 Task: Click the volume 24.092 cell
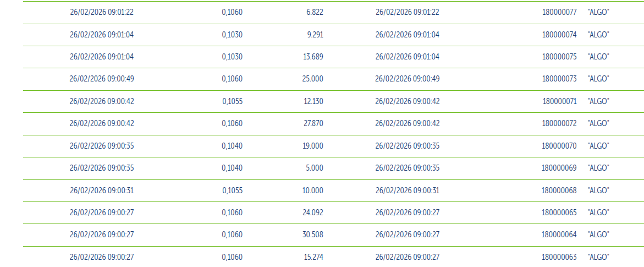coord(312,212)
